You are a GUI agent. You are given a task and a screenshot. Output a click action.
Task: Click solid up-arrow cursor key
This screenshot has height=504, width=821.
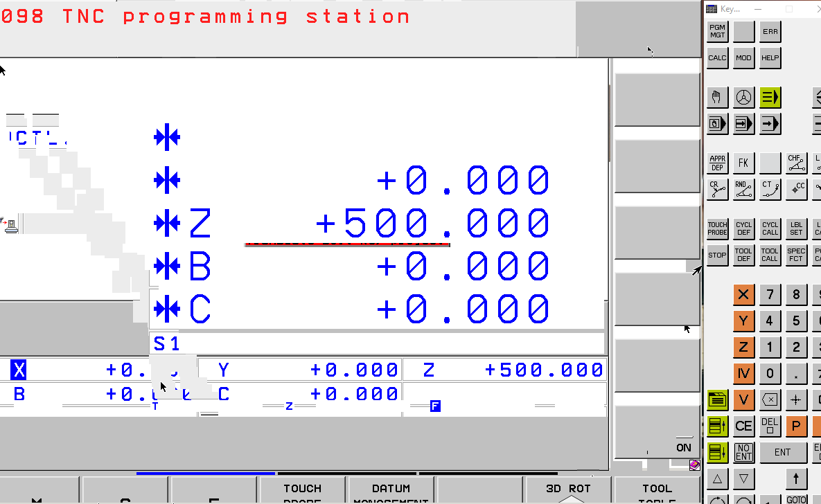pos(796,479)
